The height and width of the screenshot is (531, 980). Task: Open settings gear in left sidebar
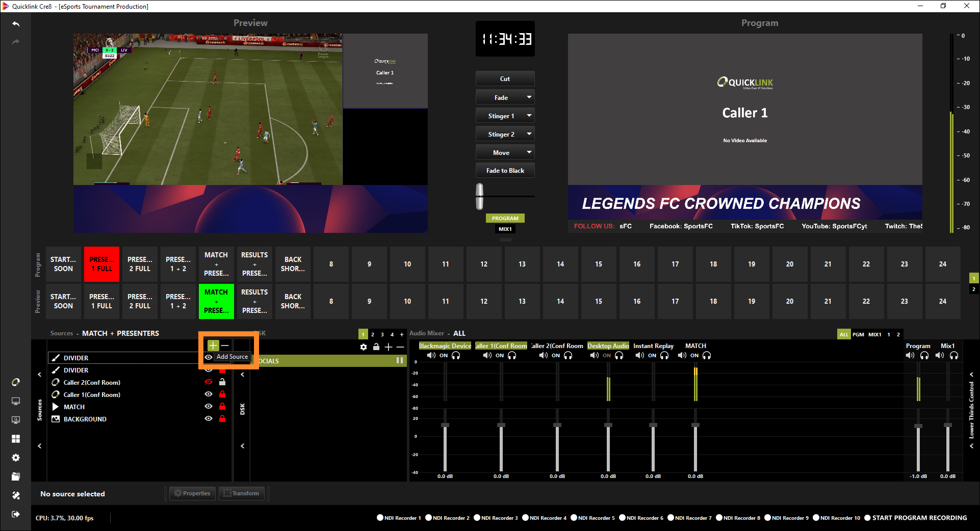point(16,458)
